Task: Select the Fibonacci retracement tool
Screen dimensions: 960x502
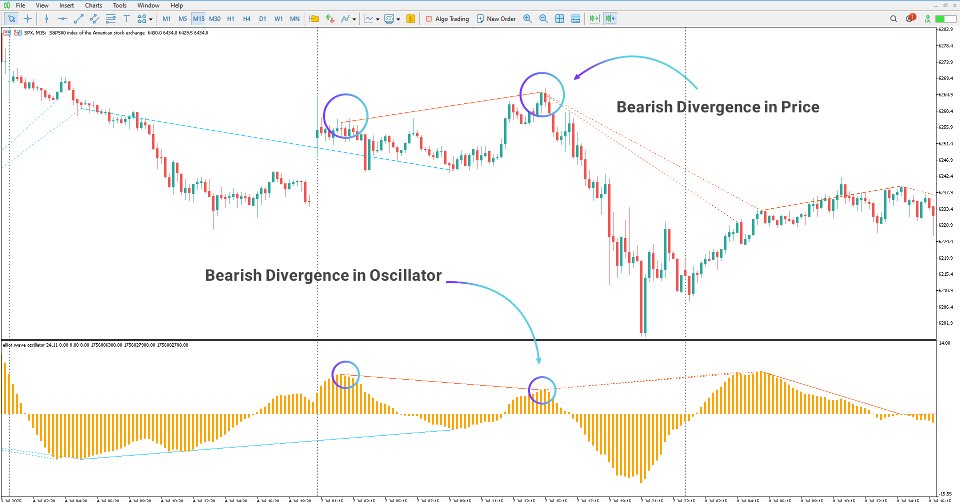Action: (x=111, y=19)
